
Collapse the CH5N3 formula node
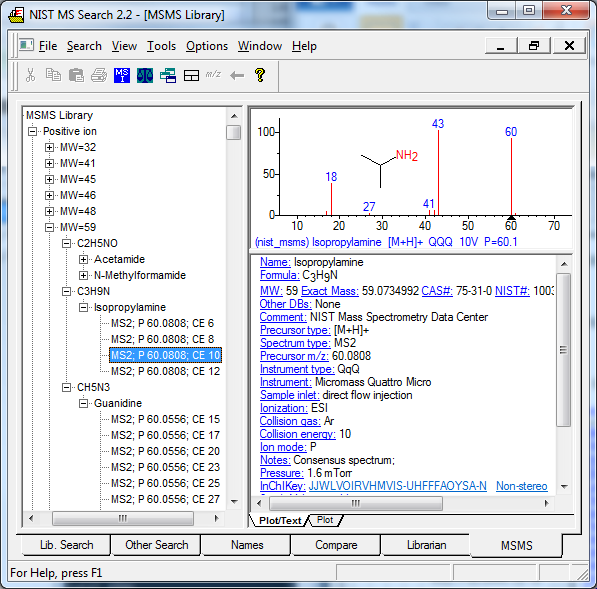tap(66, 387)
